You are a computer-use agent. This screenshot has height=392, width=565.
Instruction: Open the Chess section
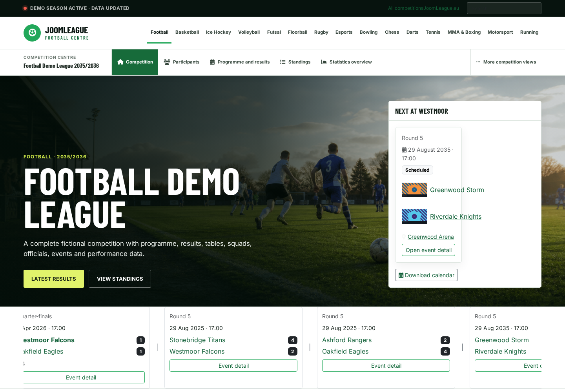pyautogui.click(x=392, y=32)
